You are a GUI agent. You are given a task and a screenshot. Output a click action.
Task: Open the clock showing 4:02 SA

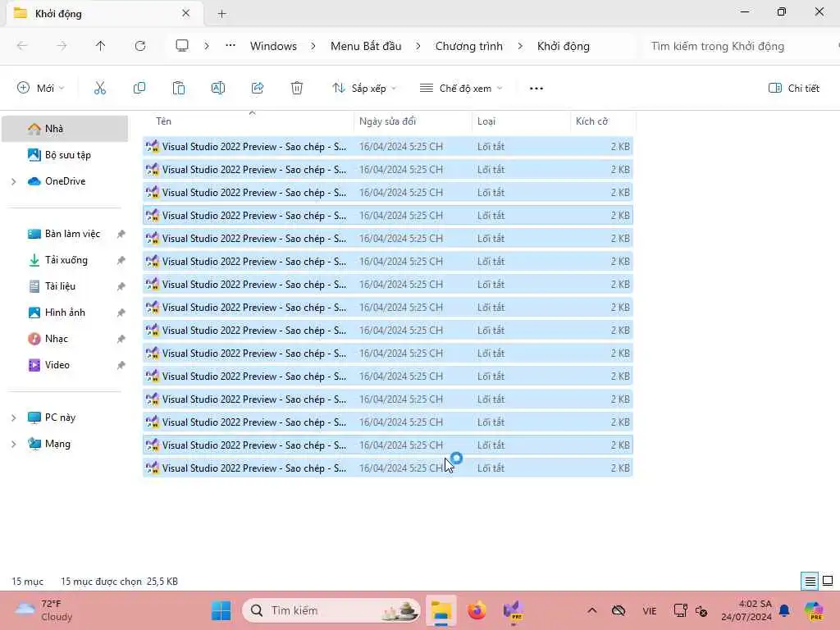pos(746,610)
